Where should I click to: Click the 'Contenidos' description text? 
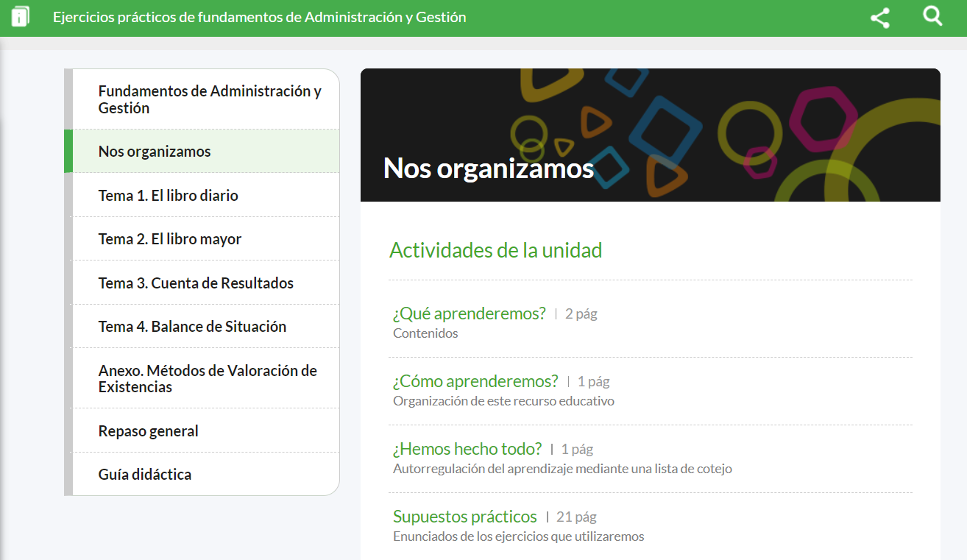click(425, 333)
